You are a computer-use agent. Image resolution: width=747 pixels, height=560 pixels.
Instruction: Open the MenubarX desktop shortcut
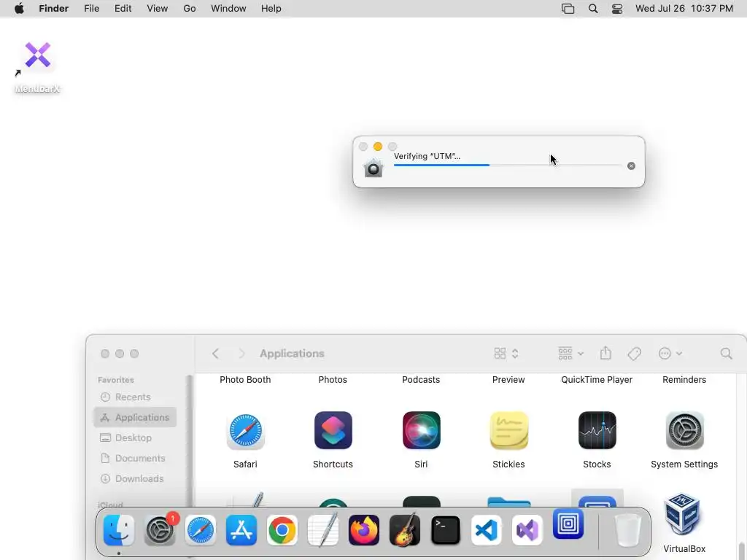click(38, 55)
